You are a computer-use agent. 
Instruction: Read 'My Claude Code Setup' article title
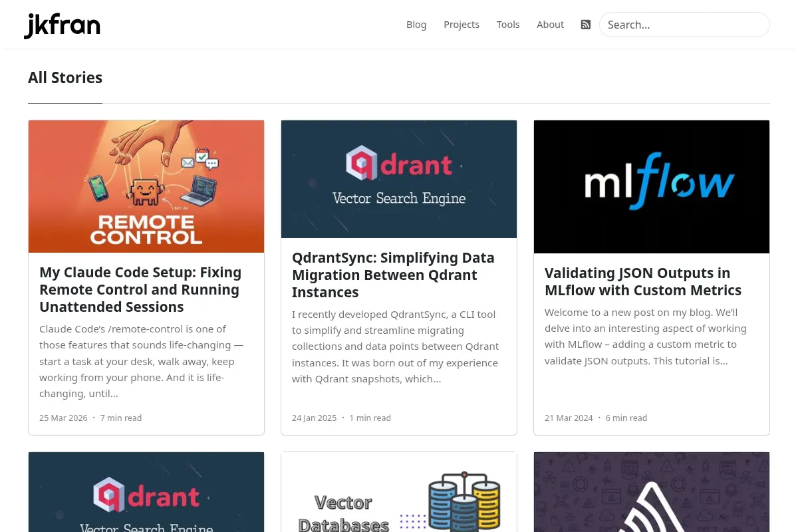140,290
